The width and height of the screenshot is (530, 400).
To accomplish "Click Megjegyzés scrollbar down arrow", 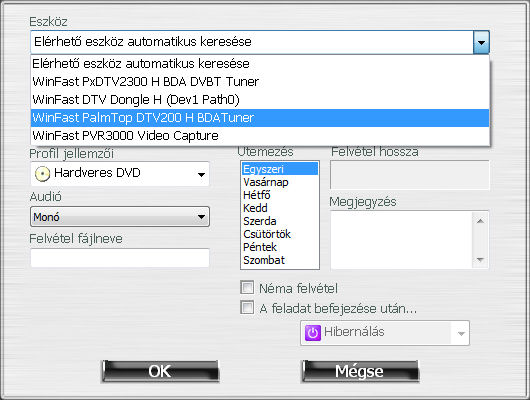I will (x=480, y=260).
